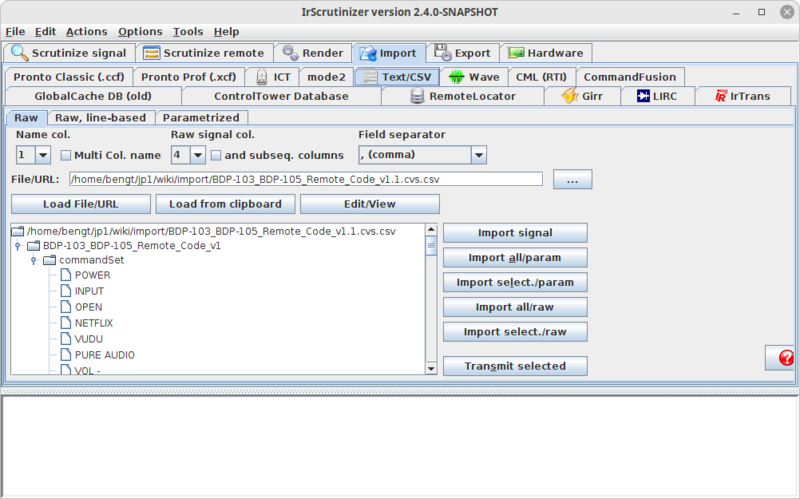Switch to Scrutinize remote tab
Screen dimensions: 800x499
click(204, 53)
